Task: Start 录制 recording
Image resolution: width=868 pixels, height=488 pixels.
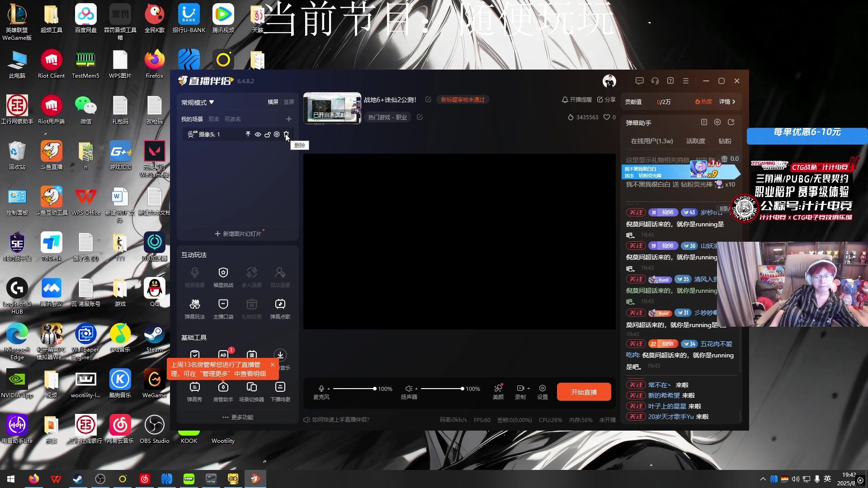Action: [520, 392]
